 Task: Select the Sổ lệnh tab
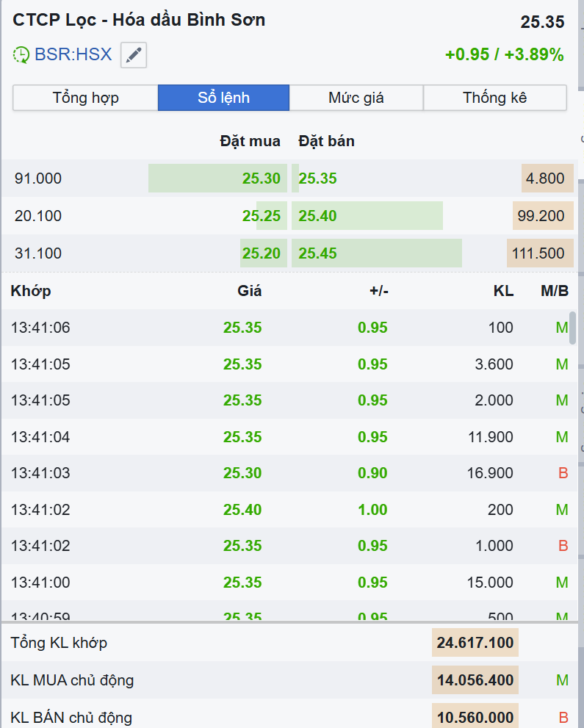point(223,98)
